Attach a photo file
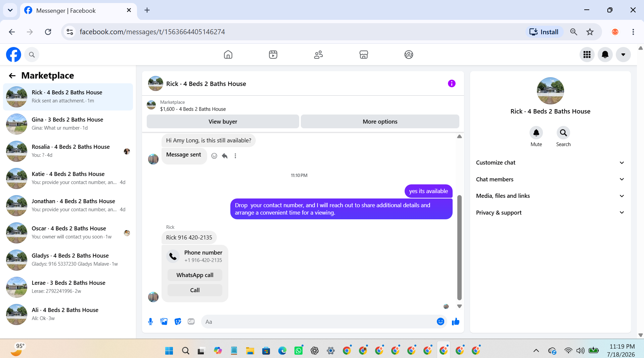This screenshot has height=358, width=644. coord(164,322)
